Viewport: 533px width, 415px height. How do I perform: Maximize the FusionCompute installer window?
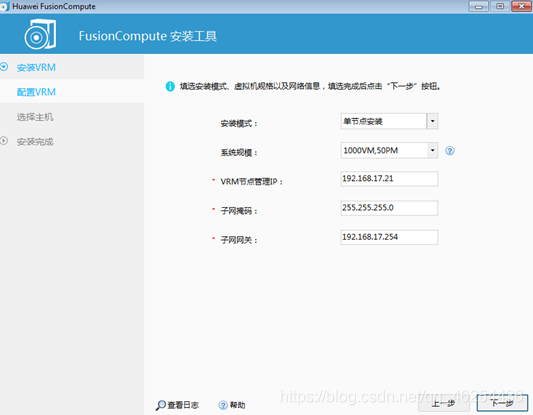(500, 6)
